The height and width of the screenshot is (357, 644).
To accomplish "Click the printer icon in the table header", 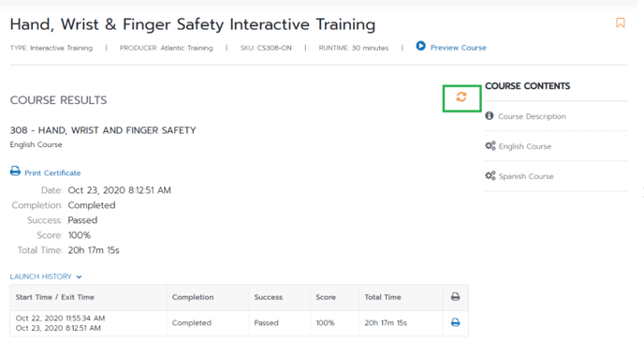I will [x=455, y=296].
